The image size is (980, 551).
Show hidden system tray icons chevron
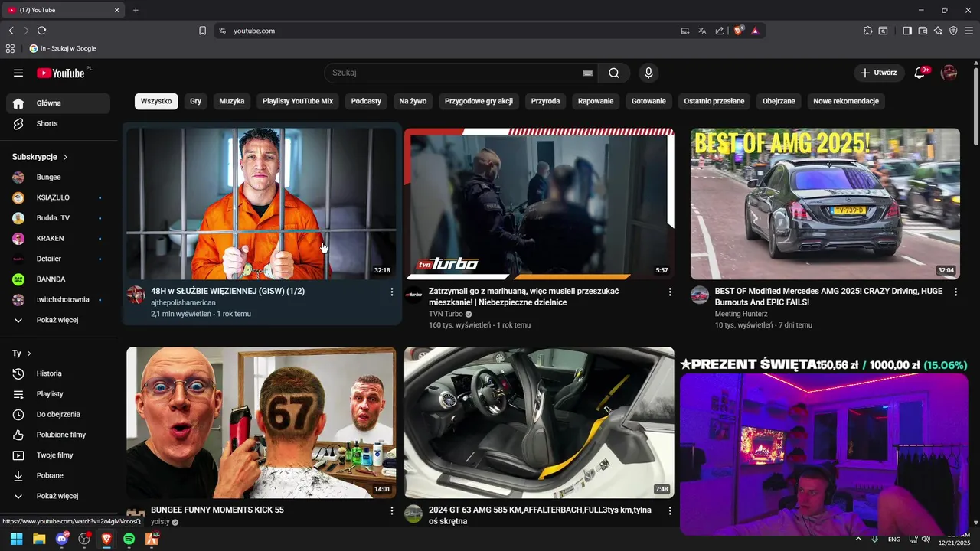[x=857, y=540]
